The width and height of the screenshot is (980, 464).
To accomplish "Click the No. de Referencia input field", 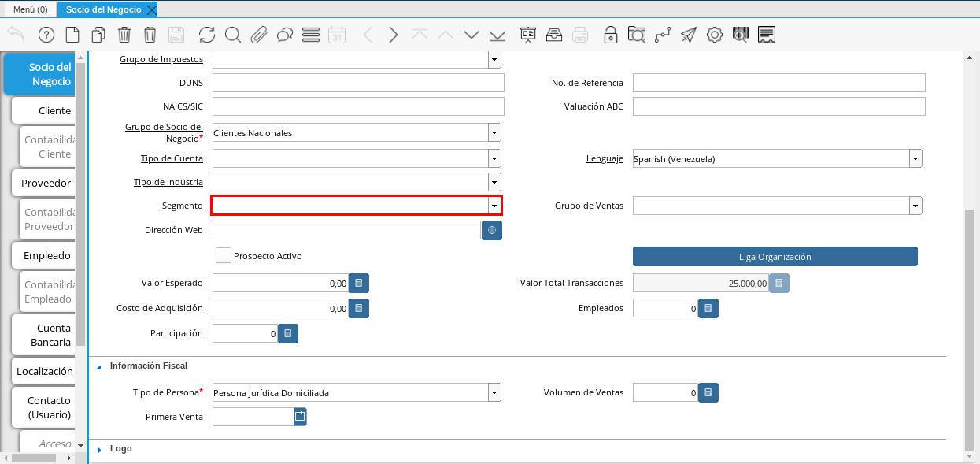I will [x=778, y=83].
